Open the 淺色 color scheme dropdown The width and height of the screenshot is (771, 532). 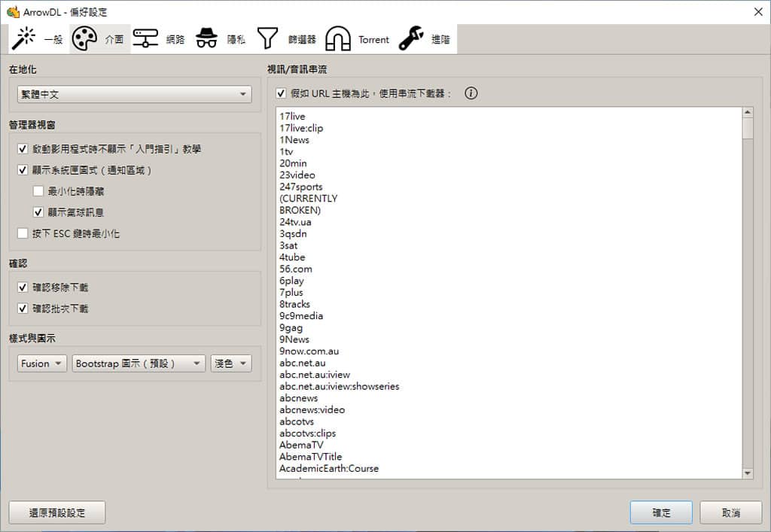coord(231,363)
